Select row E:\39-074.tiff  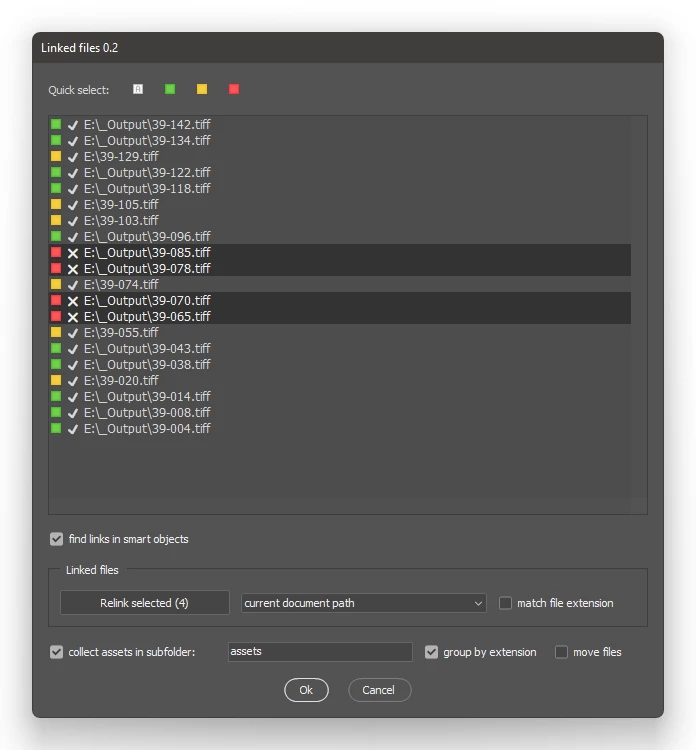(x=340, y=285)
